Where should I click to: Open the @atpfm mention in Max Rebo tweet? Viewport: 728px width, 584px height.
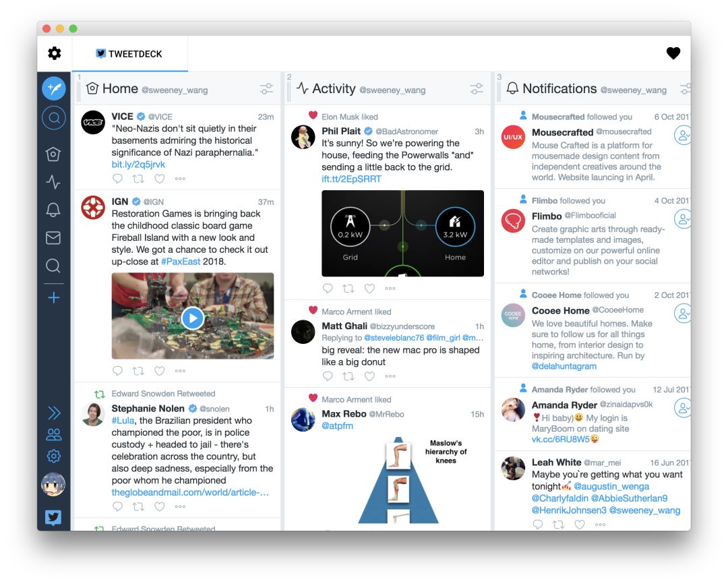[x=338, y=426]
